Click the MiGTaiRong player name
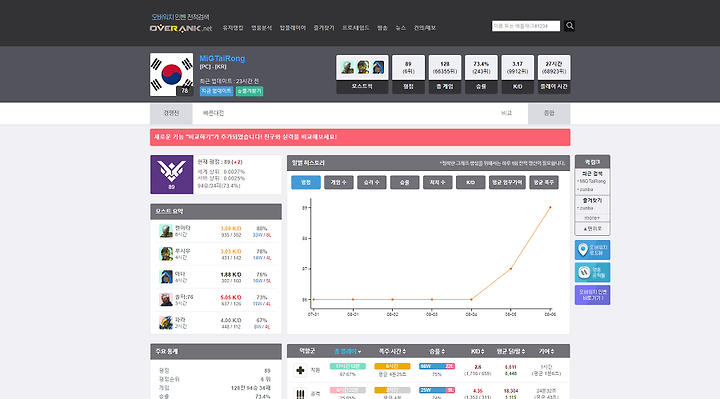 tap(222, 58)
